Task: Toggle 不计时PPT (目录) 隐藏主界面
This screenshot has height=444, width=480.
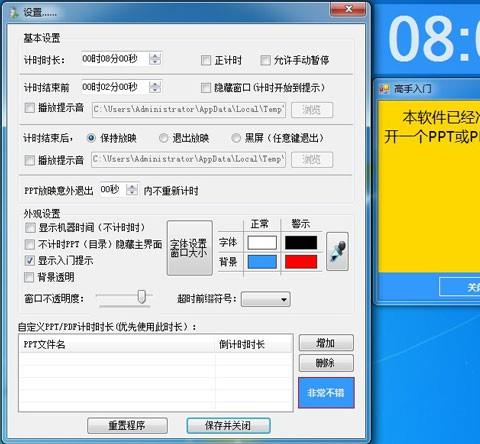Action: pyautogui.click(x=30, y=244)
